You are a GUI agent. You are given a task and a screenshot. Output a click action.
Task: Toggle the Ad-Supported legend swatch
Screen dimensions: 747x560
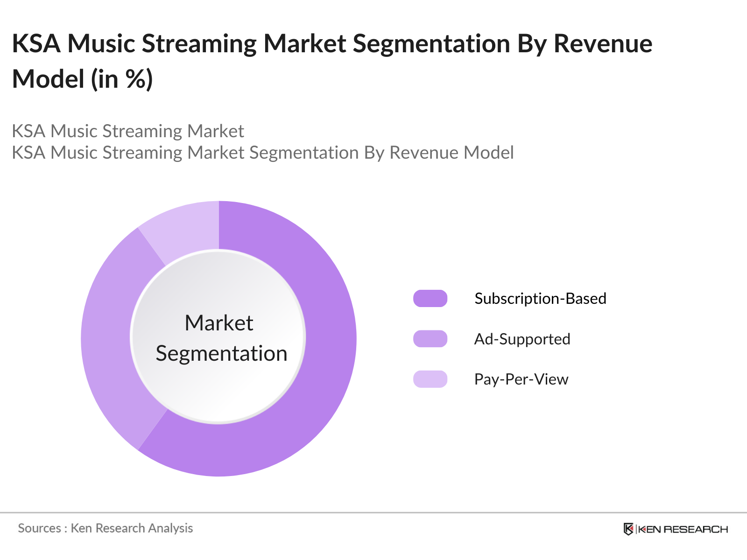click(x=430, y=339)
